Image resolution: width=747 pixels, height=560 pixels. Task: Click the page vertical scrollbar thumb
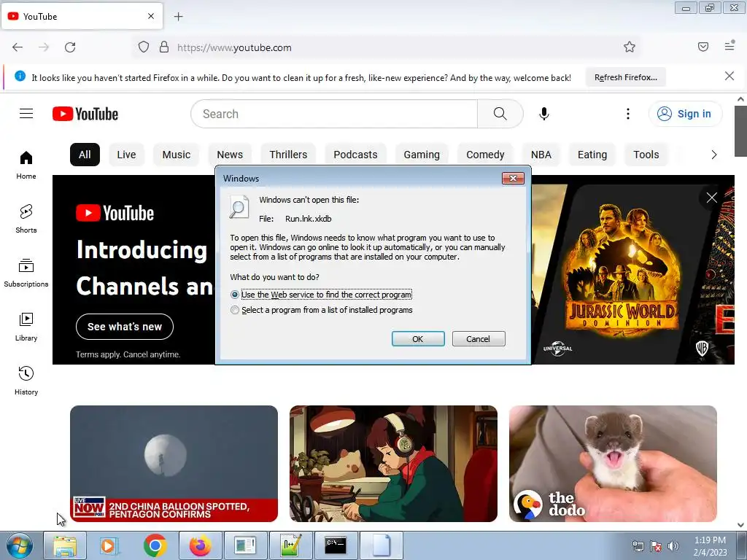tap(740, 131)
